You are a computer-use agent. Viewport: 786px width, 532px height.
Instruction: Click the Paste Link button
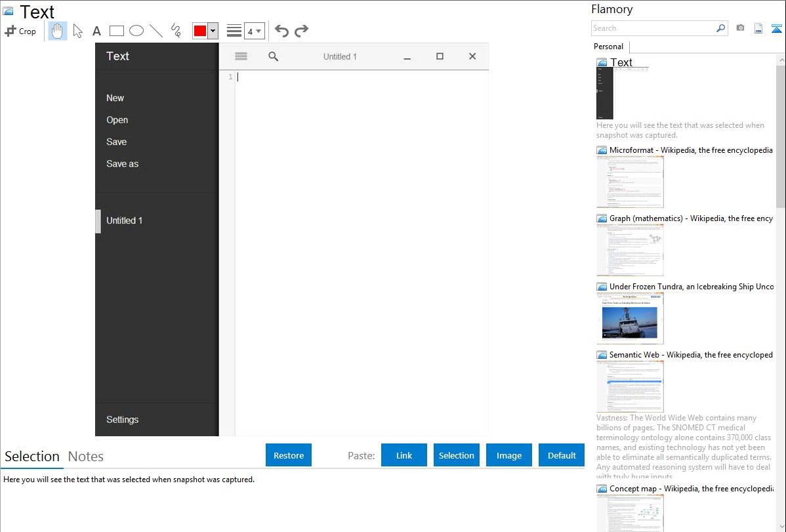(x=404, y=455)
